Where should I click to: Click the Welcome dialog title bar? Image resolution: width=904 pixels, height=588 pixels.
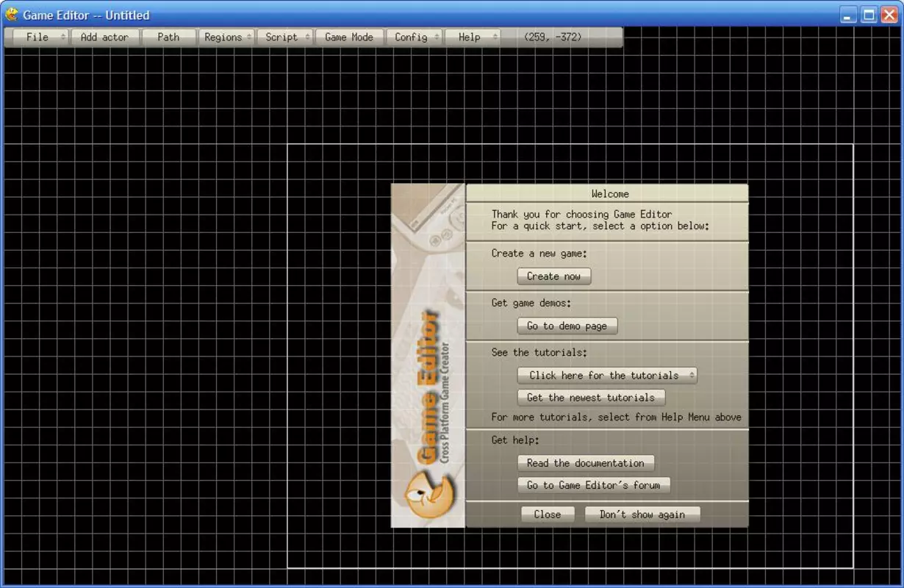pyautogui.click(x=607, y=193)
